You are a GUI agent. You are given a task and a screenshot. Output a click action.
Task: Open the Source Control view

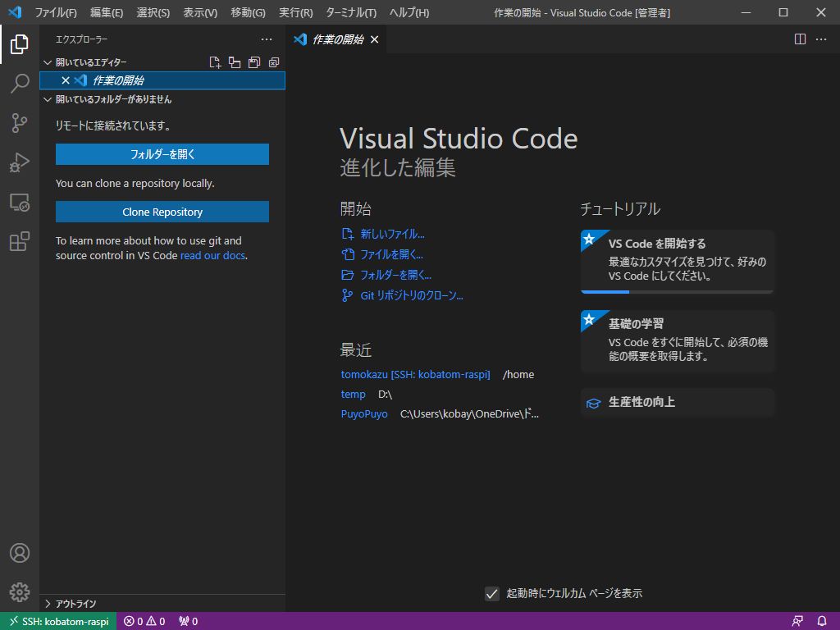point(19,122)
